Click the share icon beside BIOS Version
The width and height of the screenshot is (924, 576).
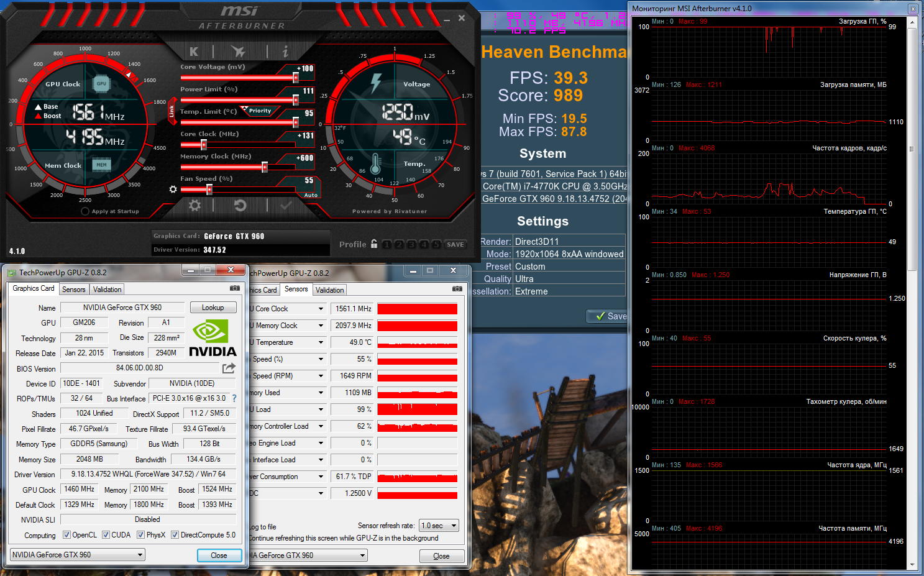coord(229,368)
